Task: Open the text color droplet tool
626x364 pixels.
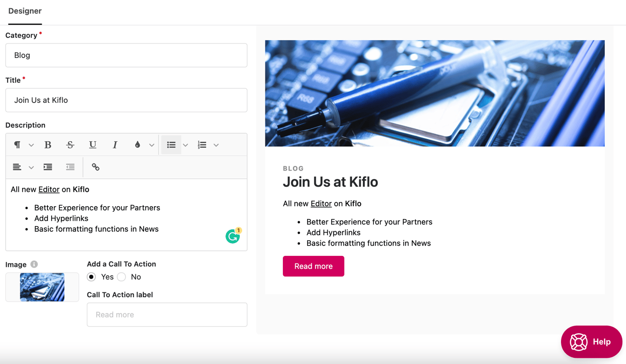Action: 137,145
